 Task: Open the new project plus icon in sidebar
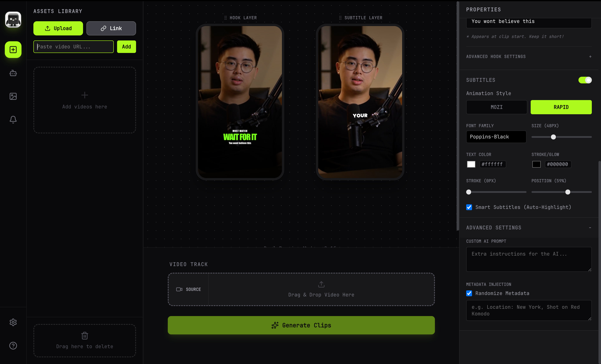[13, 50]
